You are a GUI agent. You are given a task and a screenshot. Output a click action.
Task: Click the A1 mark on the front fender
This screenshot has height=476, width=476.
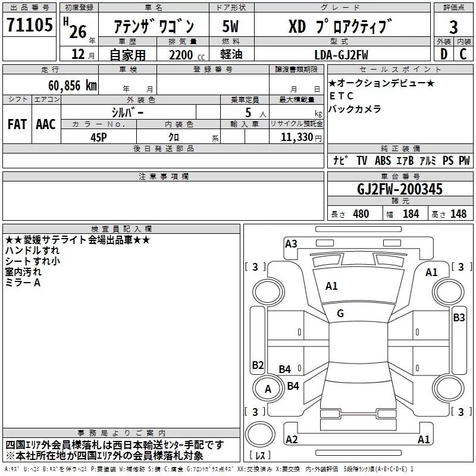431,272
